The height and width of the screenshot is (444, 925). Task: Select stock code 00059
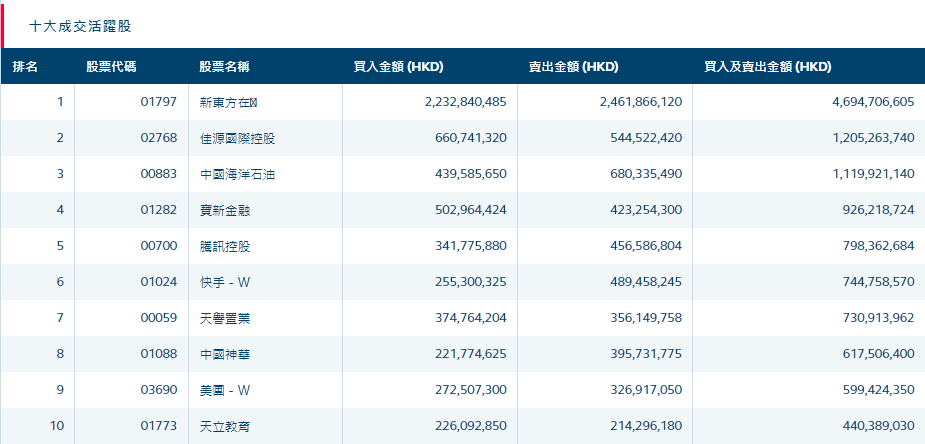(159, 318)
